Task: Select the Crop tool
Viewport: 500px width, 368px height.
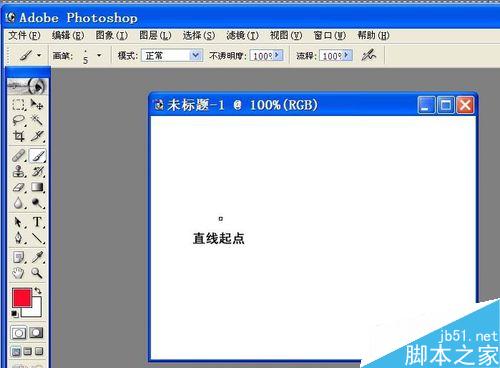Action: (19, 136)
